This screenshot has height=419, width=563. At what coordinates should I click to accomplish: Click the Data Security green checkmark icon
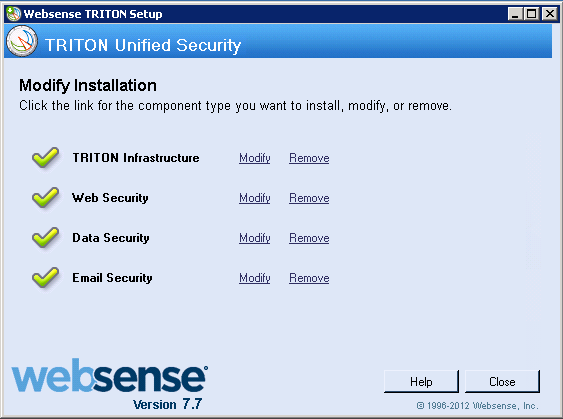pyautogui.click(x=45, y=237)
